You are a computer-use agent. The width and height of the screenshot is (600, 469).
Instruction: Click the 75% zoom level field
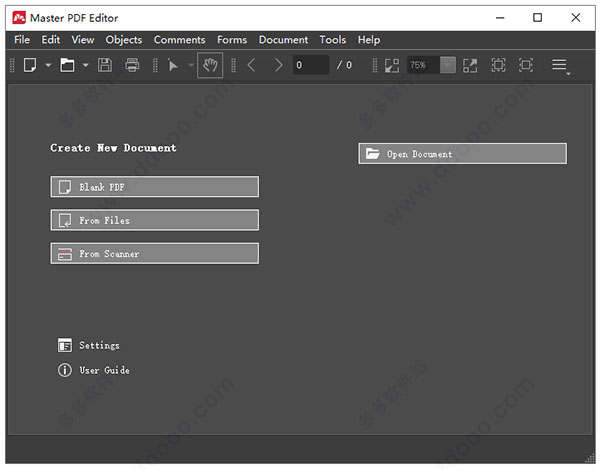pos(423,65)
